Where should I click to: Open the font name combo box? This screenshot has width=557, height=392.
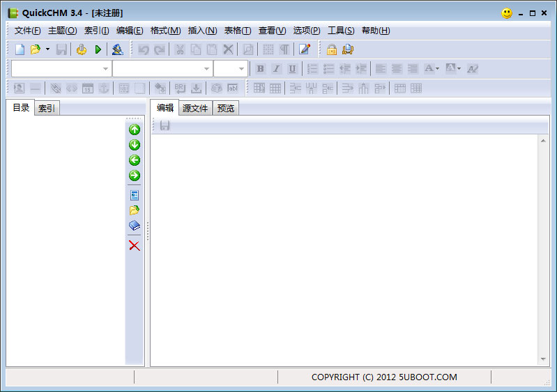(x=162, y=69)
